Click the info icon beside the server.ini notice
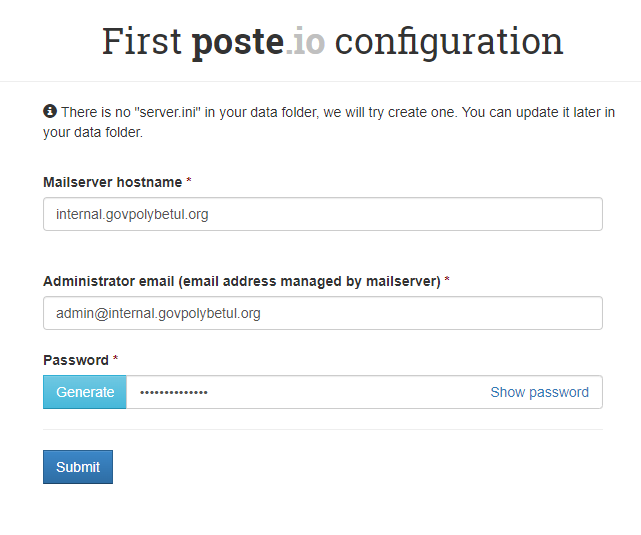Screen dimensions: 641x535 (x=50, y=111)
